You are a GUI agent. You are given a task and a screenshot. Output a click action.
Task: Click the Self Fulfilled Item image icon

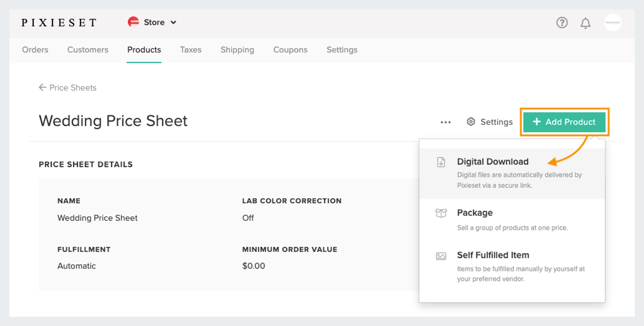pyautogui.click(x=441, y=256)
